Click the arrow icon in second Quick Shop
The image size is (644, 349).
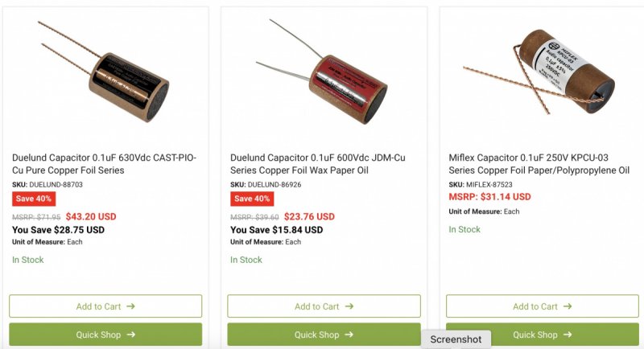coord(349,335)
